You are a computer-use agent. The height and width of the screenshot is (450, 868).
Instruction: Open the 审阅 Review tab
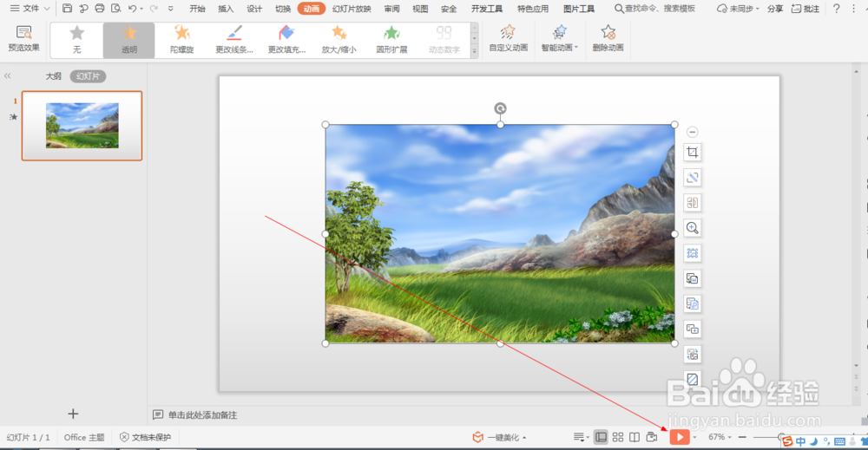(x=392, y=9)
